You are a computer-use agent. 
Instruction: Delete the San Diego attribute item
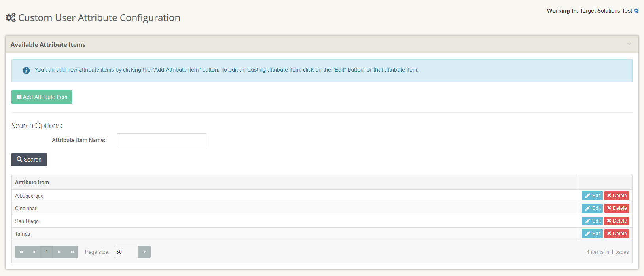point(617,221)
